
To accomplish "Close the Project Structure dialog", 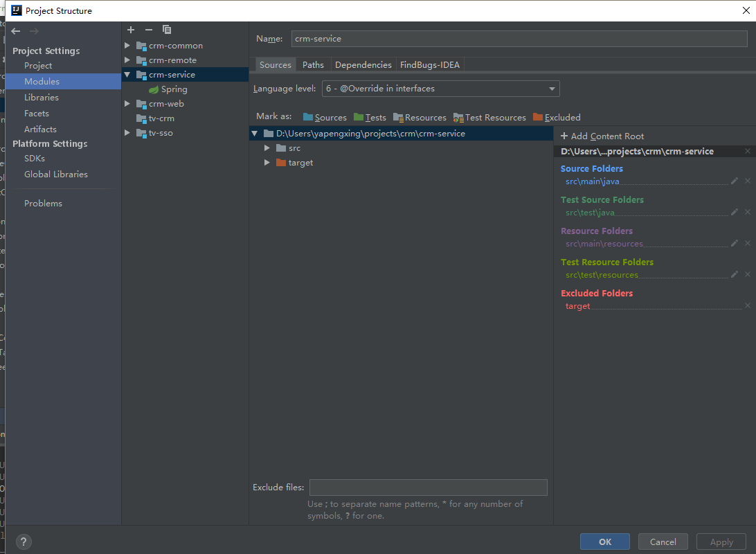I will click(746, 10).
